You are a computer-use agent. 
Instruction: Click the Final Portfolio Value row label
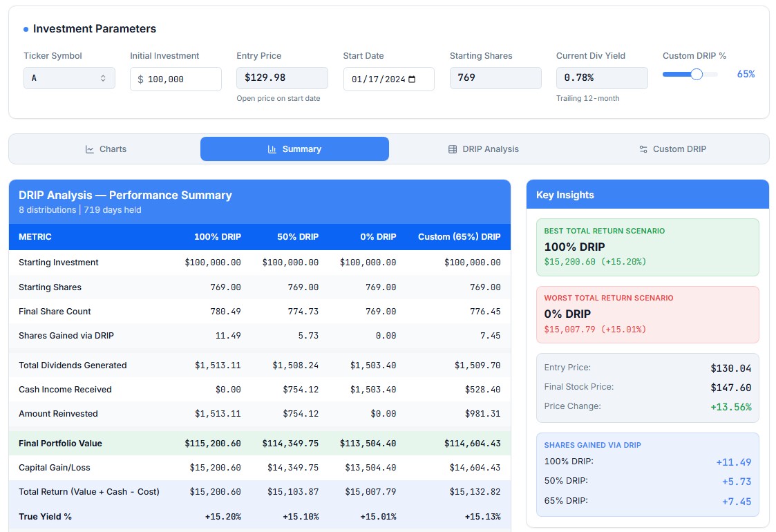coord(60,444)
